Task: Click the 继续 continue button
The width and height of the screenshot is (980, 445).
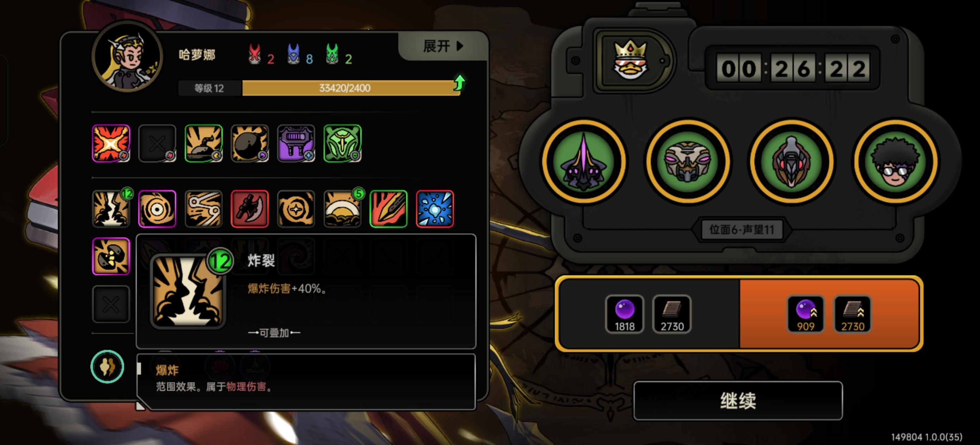Action: click(x=738, y=401)
